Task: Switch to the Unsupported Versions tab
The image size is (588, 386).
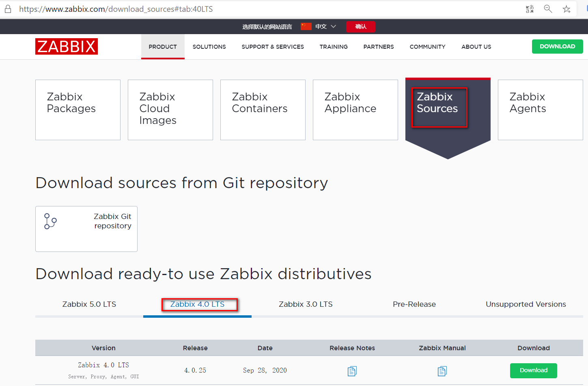Action: [x=526, y=304]
